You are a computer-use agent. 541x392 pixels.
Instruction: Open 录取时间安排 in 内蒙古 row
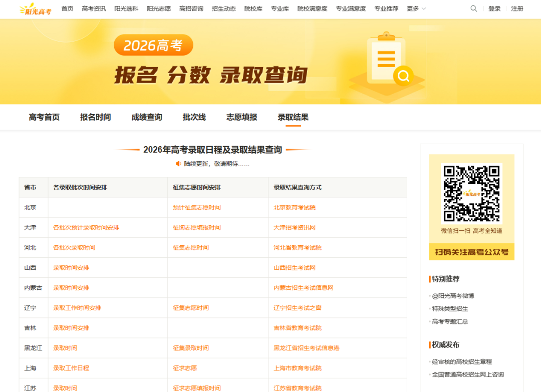(x=71, y=288)
